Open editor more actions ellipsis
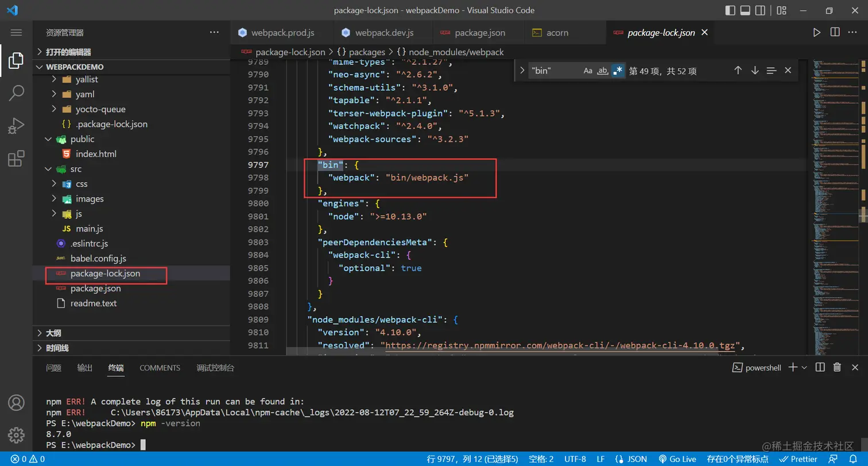The image size is (868, 466). click(x=853, y=33)
